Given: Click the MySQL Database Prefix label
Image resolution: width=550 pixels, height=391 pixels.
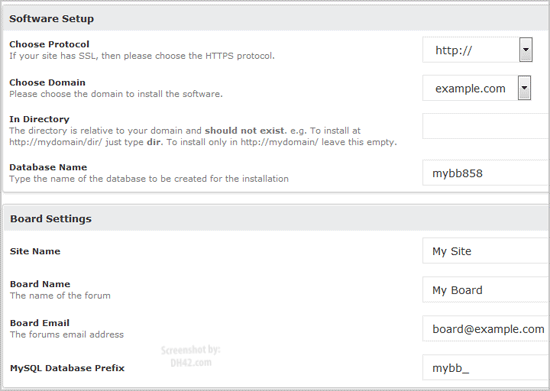Looking at the screenshot, I should point(67,368).
